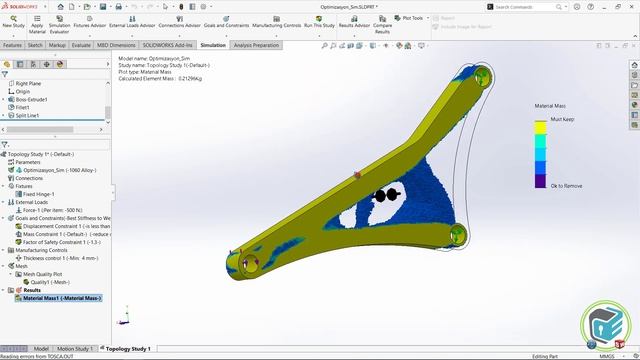
Task: Open the Plot Tools dropdown
Action: point(428,18)
